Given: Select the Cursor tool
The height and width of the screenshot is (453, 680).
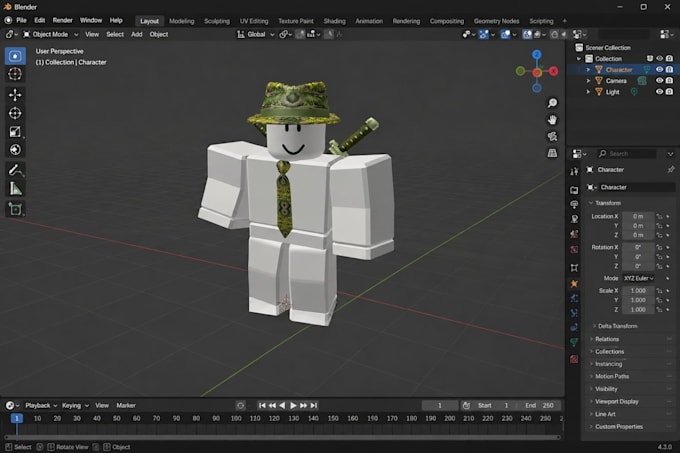Looking at the screenshot, I should pos(15,74).
